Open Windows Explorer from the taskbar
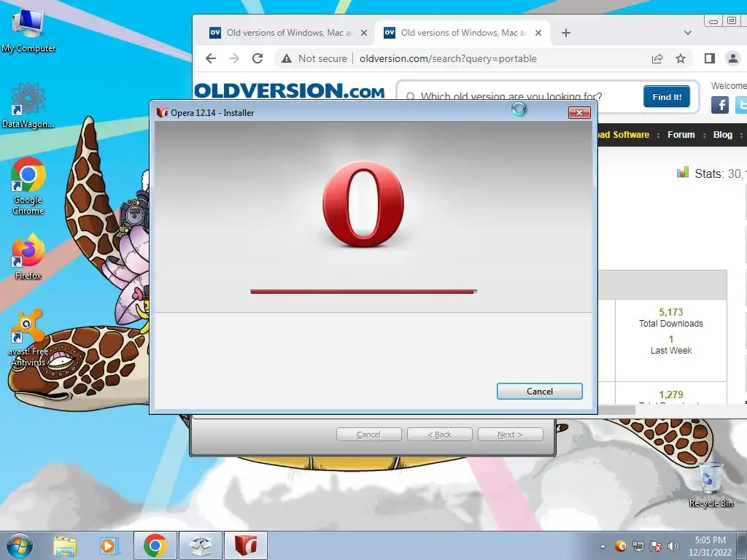The width and height of the screenshot is (747, 560). [64, 545]
